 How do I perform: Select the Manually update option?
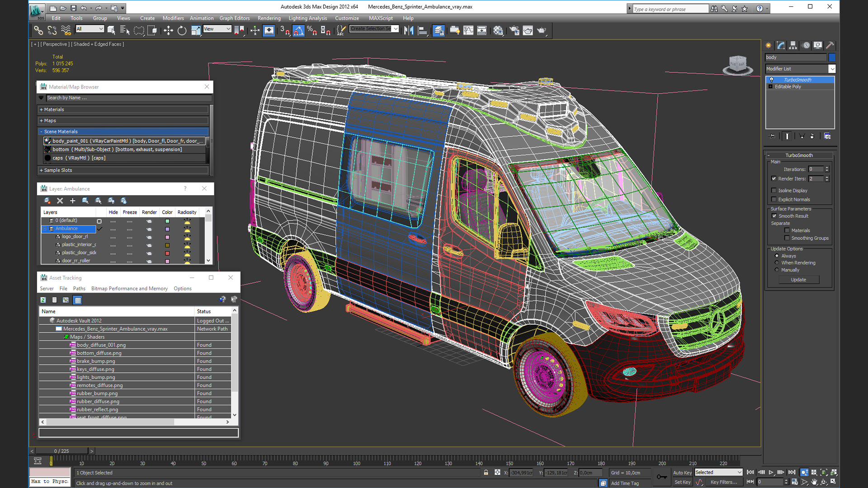pos(777,270)
